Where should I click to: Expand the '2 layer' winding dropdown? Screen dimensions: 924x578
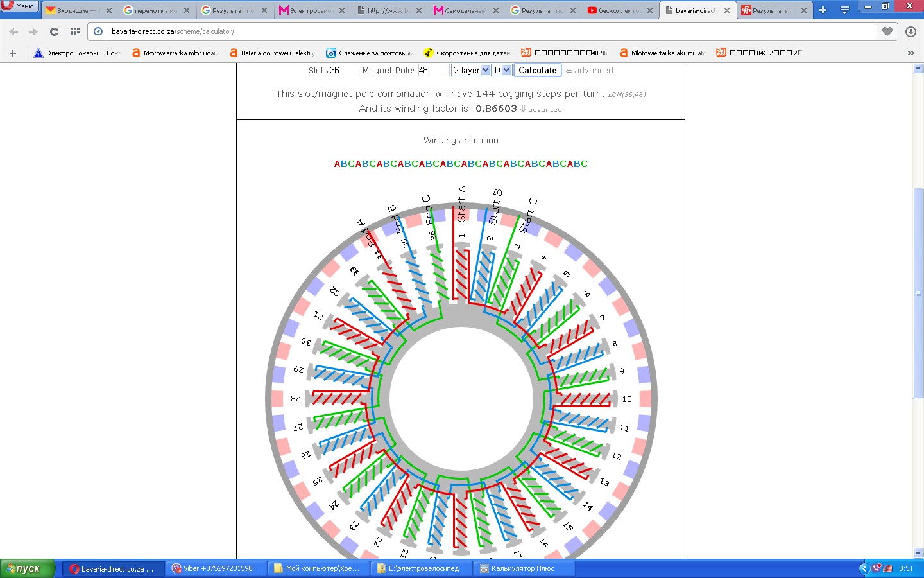[x=471, y=70]
